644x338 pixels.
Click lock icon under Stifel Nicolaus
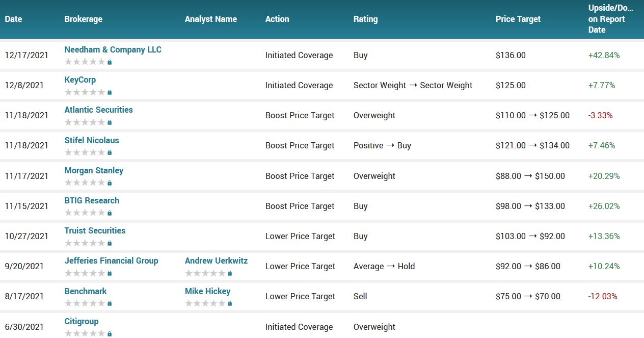pyautogui.click(x=110, y=152)
